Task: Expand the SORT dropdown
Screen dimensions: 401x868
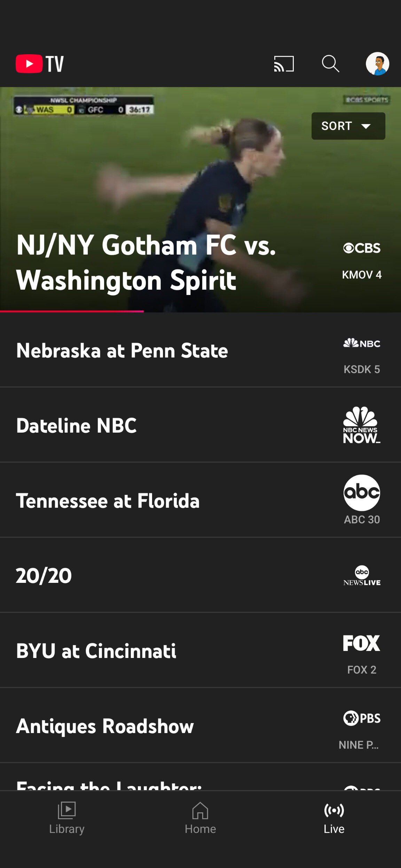Action: click(x=348, y=126)
